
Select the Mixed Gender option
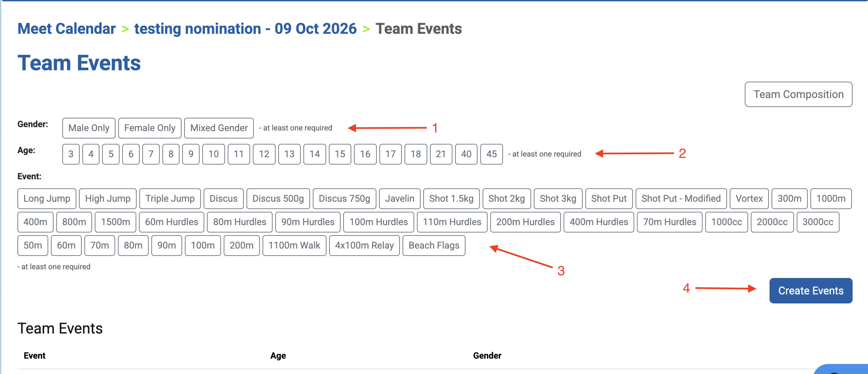click(x=219, y=128)
